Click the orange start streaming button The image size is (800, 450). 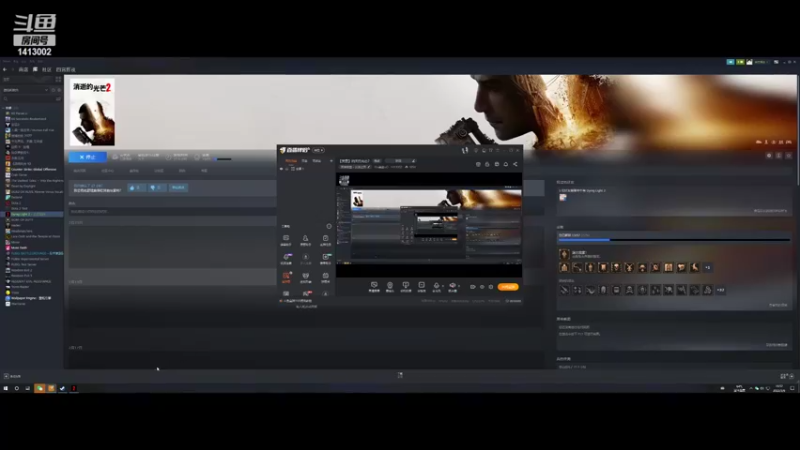pyautogui.click(x=508, y=287)
